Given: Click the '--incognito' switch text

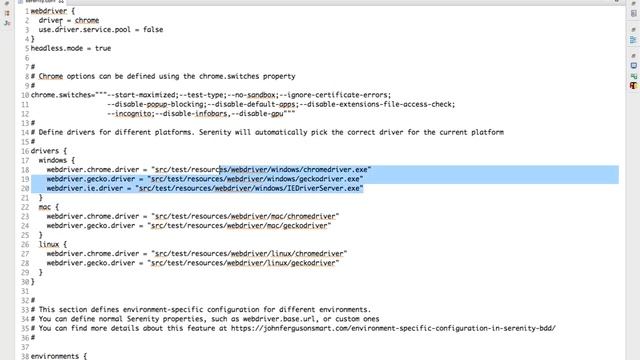Looking at the screenshot, I should 129,114.
